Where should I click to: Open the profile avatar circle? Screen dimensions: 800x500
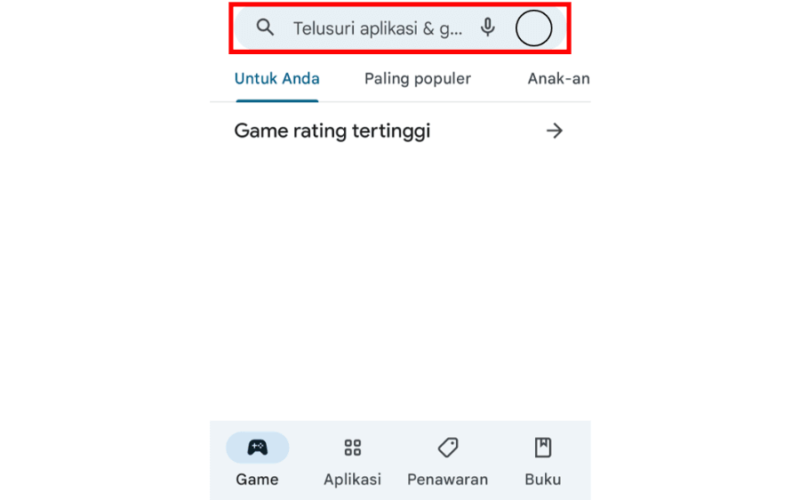click(534, 28)
